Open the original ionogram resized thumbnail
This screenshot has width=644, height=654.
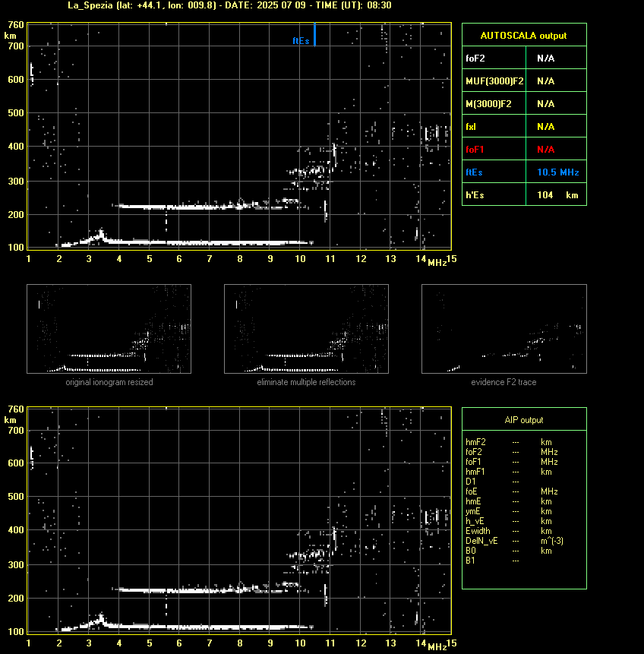point(109,329)
